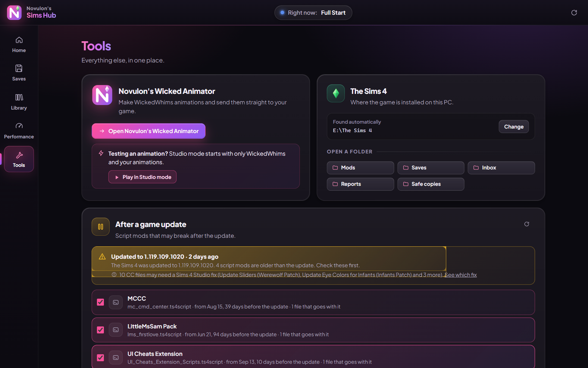The height and width of the screenshot is (368, 588).
Task: Click the Tools page heading
Action: [x=96, y=46]
